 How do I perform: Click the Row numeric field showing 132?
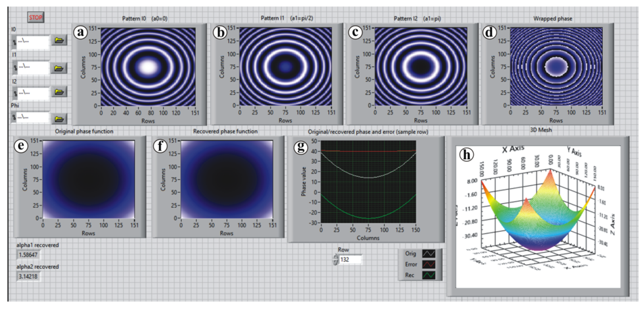point(350,259)
